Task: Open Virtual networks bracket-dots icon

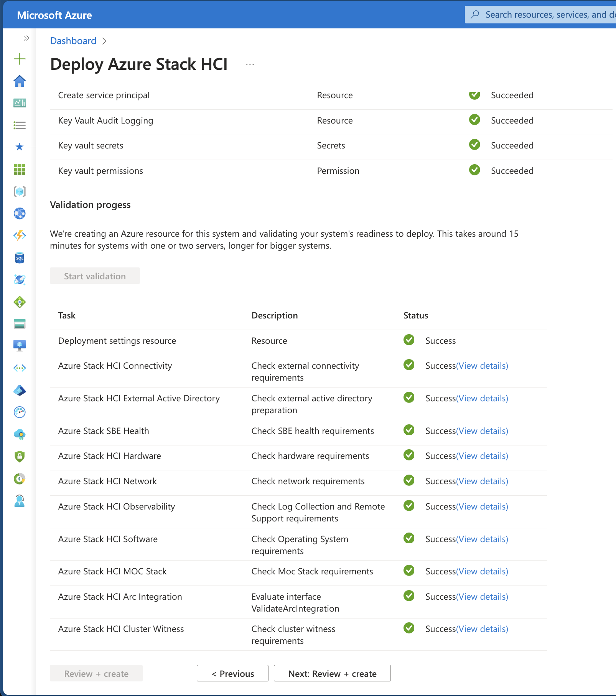Action: (20, 368)
